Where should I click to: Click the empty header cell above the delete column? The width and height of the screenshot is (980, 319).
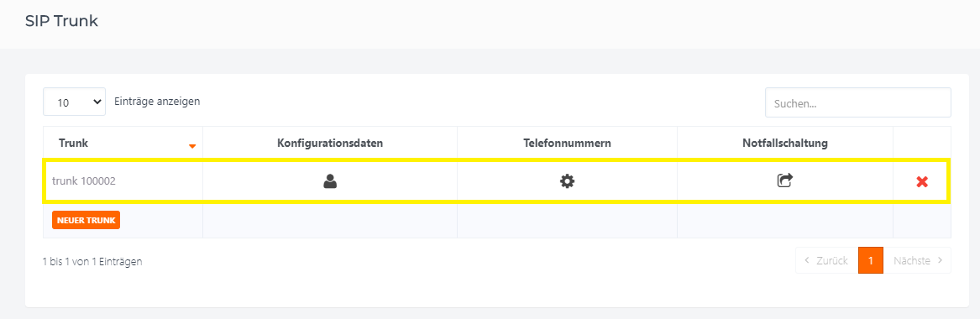point(922,143)
